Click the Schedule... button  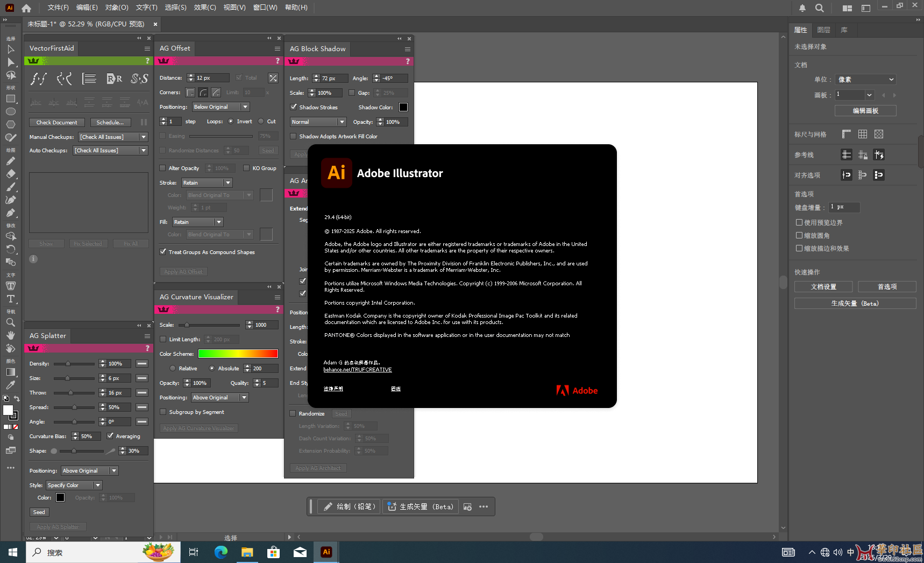coord(110,123)
